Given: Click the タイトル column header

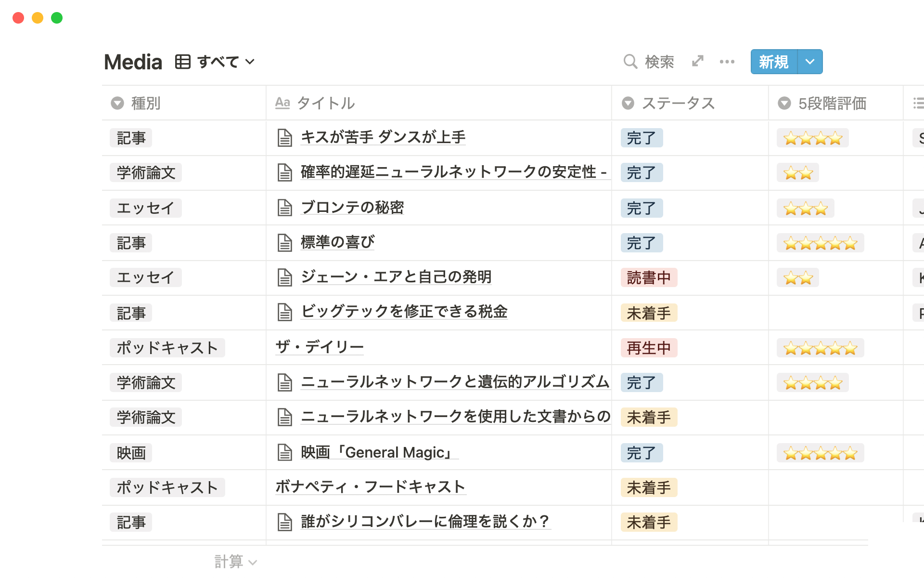Looking at the screenshot, I should 325,103.
